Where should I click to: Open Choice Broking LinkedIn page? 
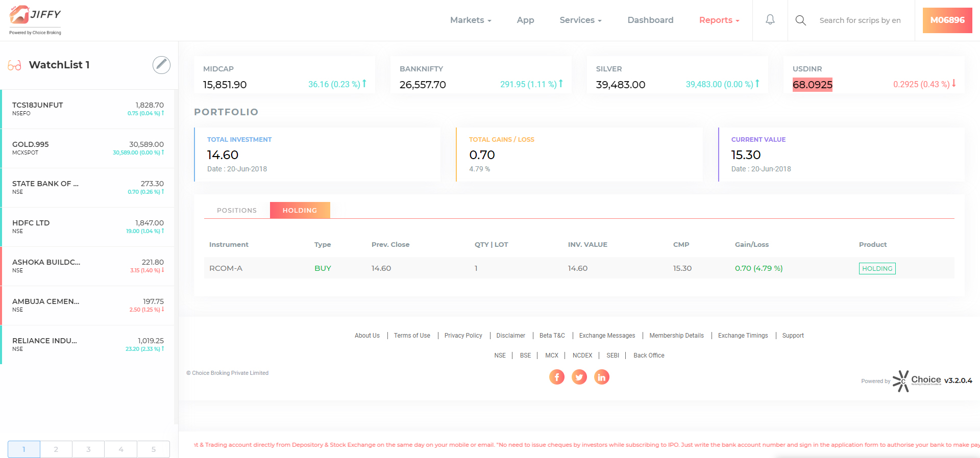(x=602, y=377)
